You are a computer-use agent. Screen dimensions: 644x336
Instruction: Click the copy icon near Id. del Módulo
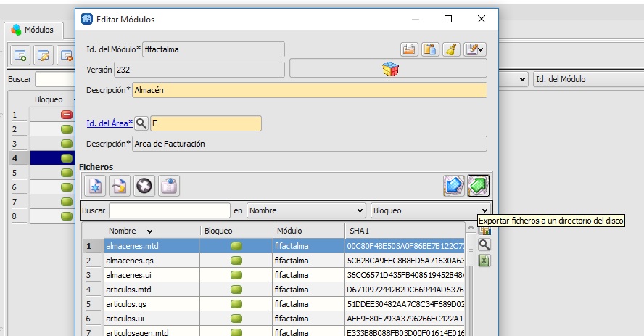(409, 49)
